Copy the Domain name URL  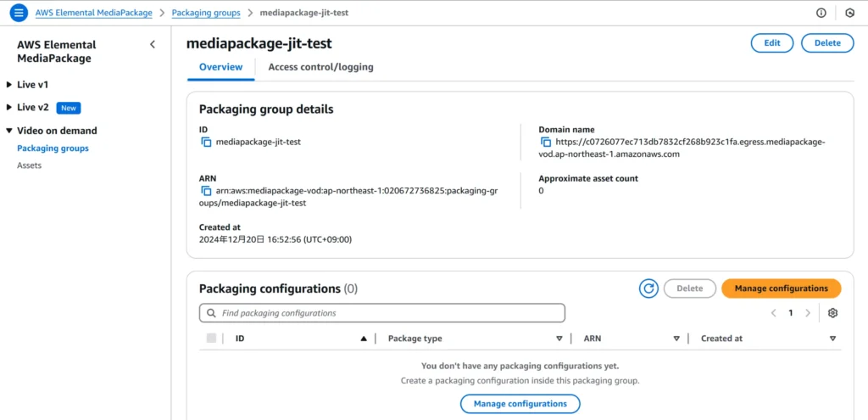(546, 143)
